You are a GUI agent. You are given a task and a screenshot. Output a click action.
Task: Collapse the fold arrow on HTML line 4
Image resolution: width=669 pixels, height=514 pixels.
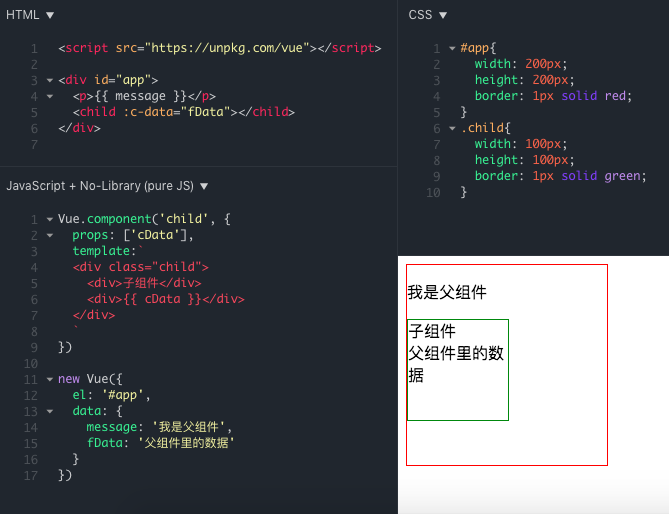pos(50,96)
